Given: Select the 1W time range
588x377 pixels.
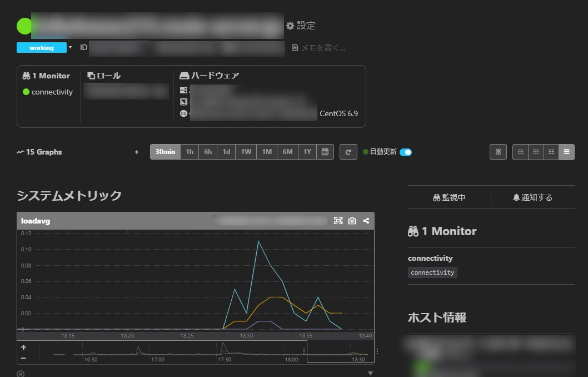Looking at the screenshot, I should tap(246, 152).
